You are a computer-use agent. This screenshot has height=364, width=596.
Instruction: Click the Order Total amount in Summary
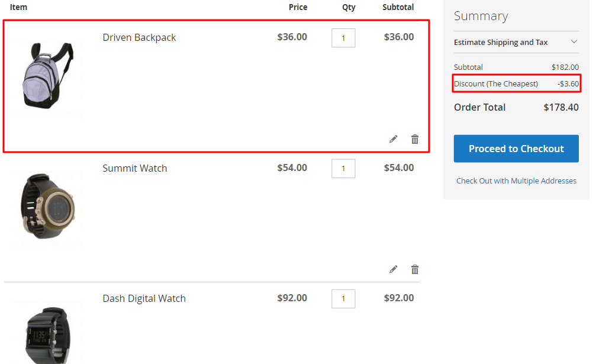click(x=560, y=107)
